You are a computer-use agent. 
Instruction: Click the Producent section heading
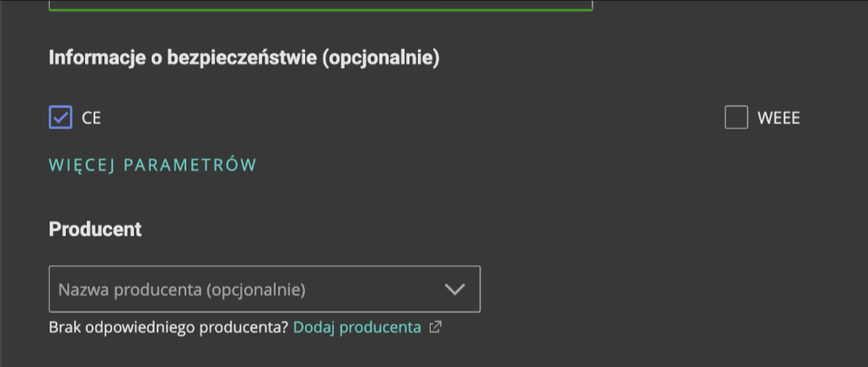[96, 230]
